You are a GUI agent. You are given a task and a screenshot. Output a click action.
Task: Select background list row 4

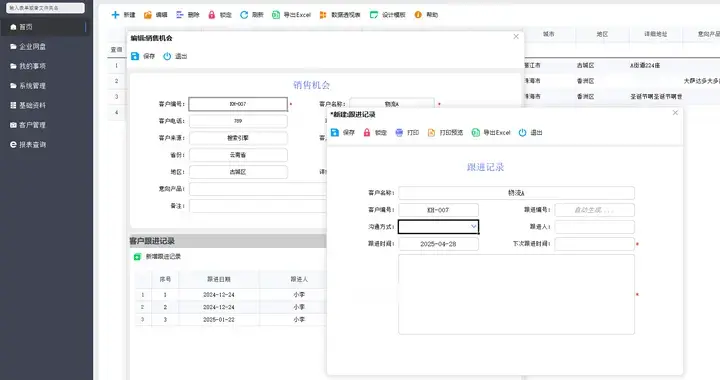point(117,112)
